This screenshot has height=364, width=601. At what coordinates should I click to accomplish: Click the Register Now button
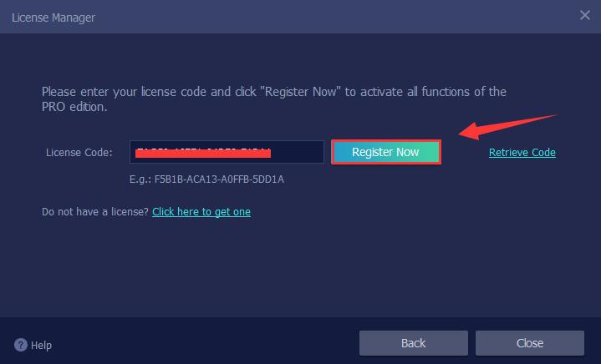click(x=386, y=152)
